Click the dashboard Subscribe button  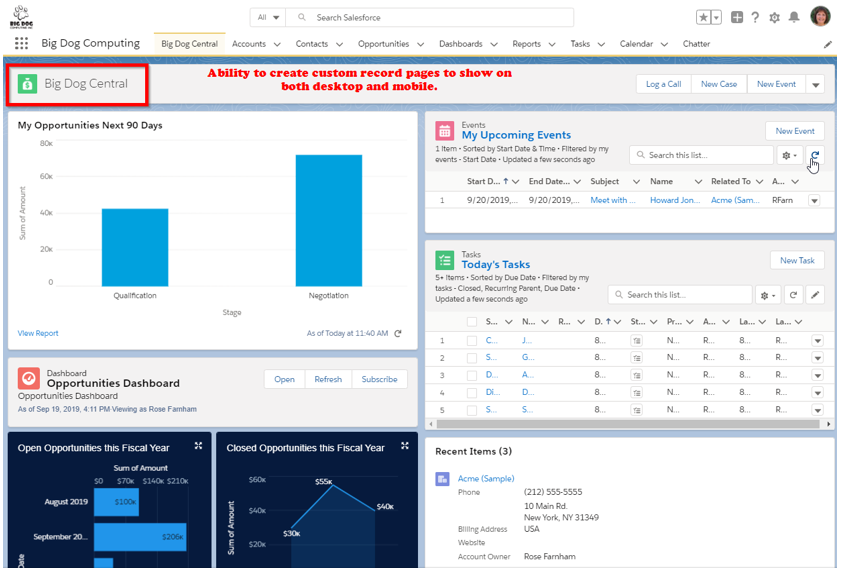click(x=379, y=380)
